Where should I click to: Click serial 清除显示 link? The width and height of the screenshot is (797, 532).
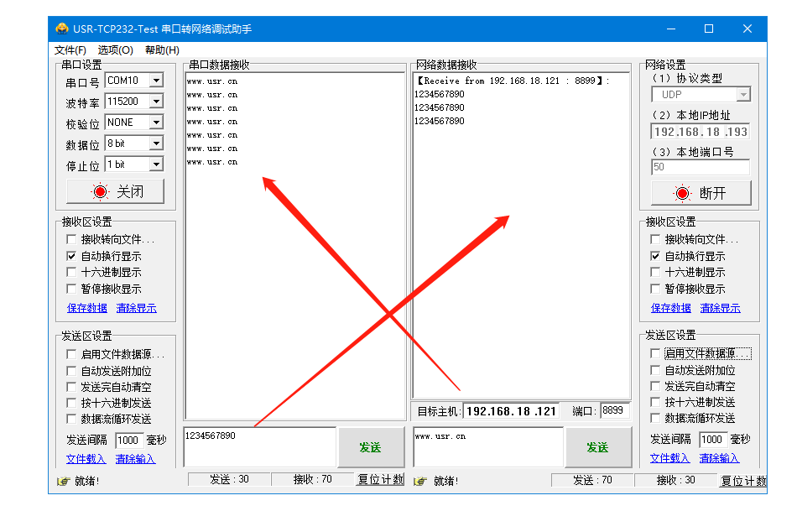(136, 308)
